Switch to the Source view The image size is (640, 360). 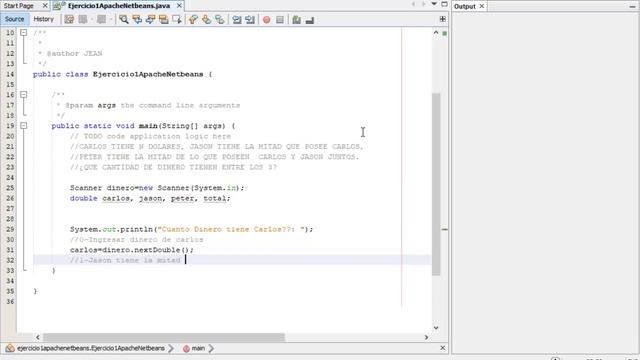[x=14, y=19]
